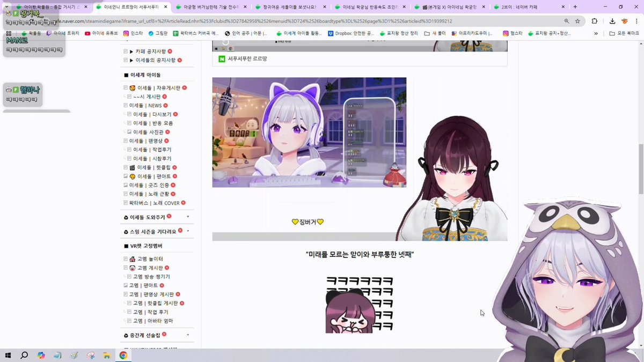
Task: Click the 고멤 | 팬아트 sidebar entry
Action: [x=143, y=285]
